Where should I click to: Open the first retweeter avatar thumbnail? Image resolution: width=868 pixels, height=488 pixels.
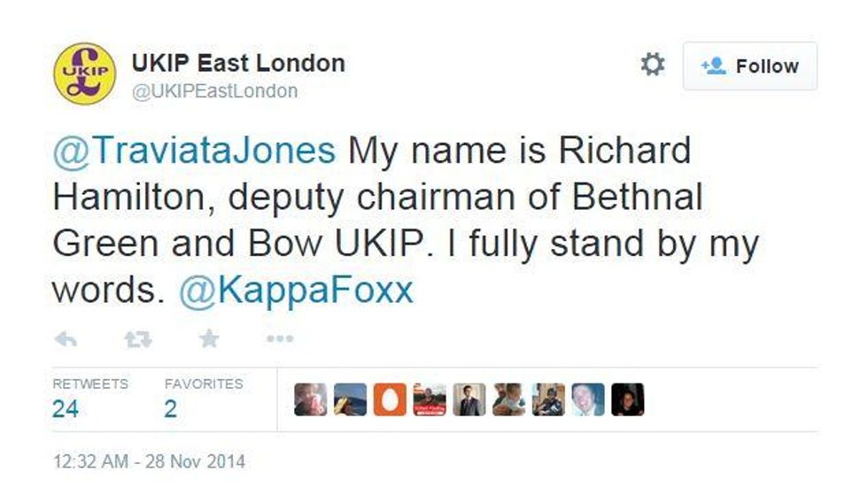pos(310,400)
